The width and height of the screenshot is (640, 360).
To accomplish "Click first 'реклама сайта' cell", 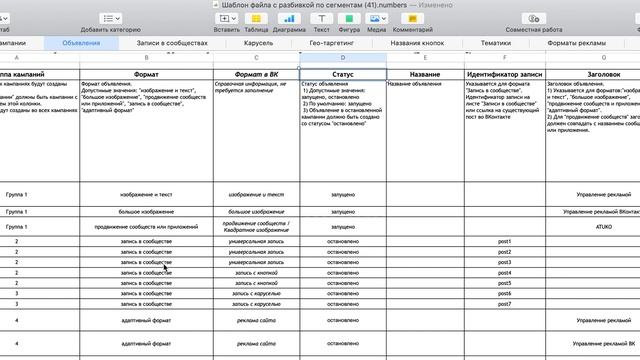I will click(x=256, y=320).
